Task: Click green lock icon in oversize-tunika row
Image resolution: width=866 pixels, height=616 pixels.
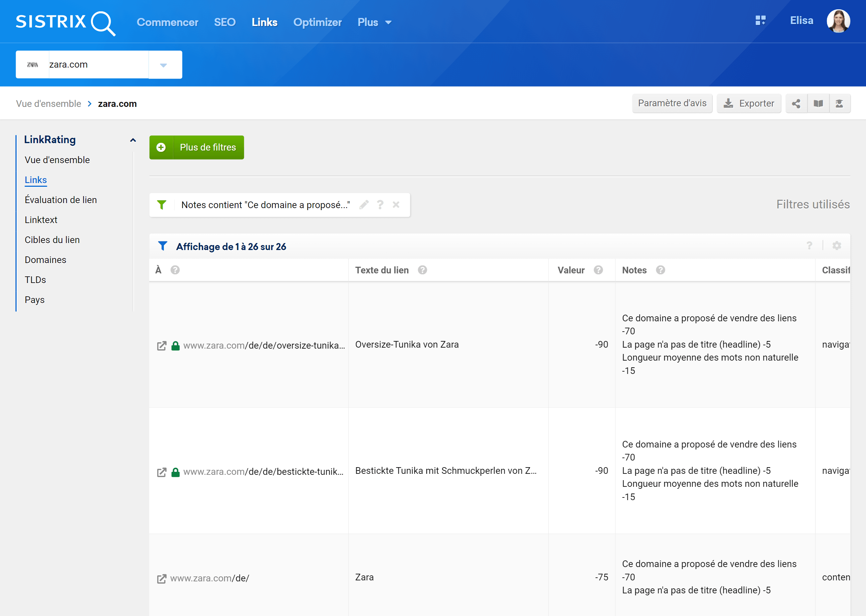Action: click(x=175, y=346)
